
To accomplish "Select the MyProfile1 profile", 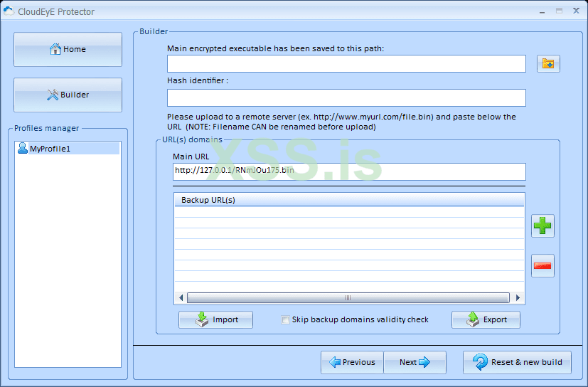I will pos(68,149).
